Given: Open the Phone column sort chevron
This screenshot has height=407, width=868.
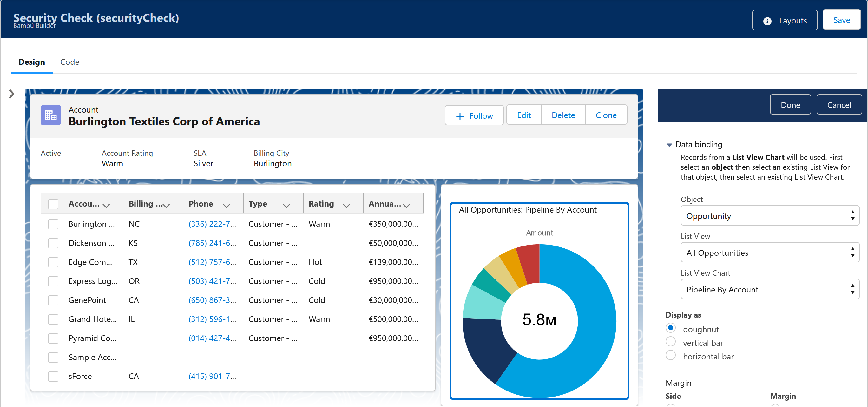Looking at the screenshot, I should tap(227, 205).
